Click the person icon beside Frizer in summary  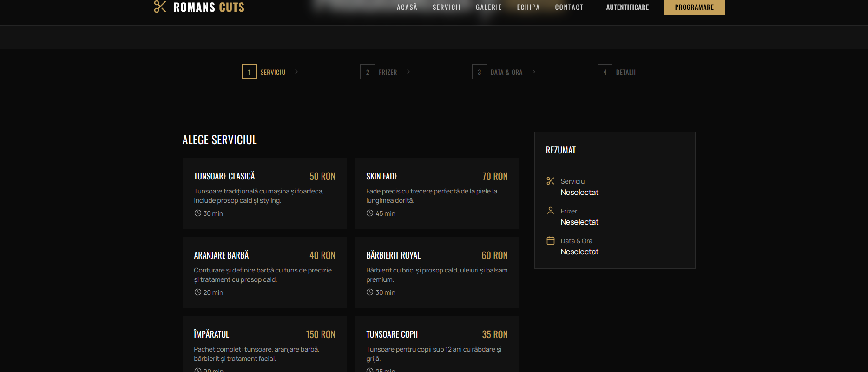point(551,211)
